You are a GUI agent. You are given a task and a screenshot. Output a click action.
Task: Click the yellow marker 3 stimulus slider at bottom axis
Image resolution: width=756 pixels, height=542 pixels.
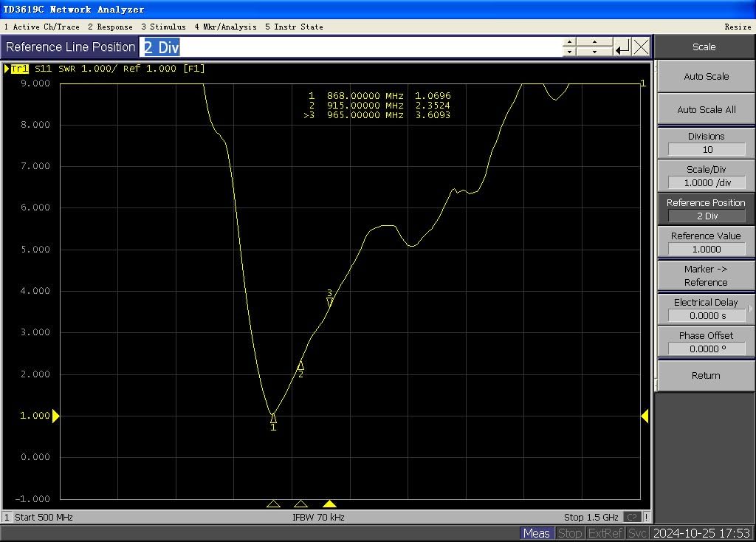(x=330, y=504)
